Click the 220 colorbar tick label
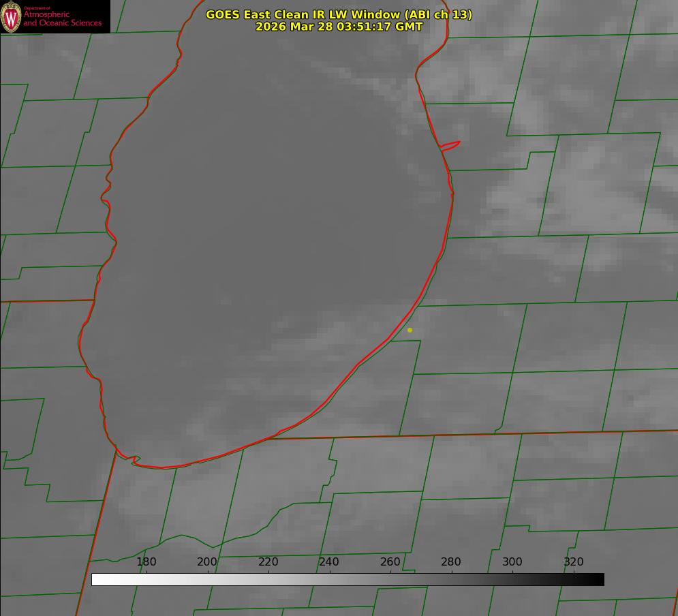 268,562
